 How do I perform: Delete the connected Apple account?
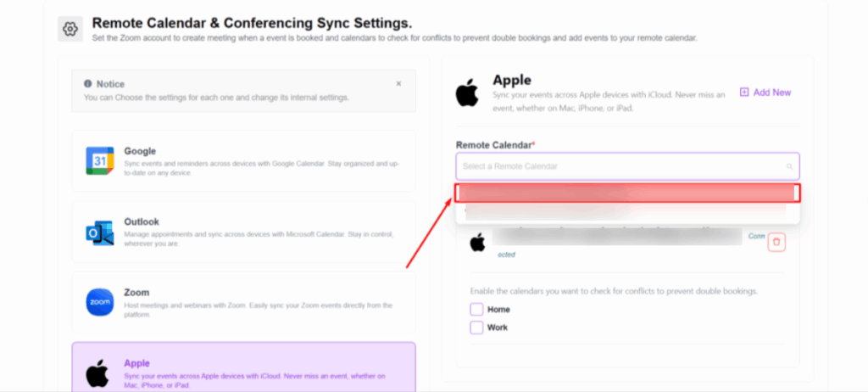(x=777, y=243)
